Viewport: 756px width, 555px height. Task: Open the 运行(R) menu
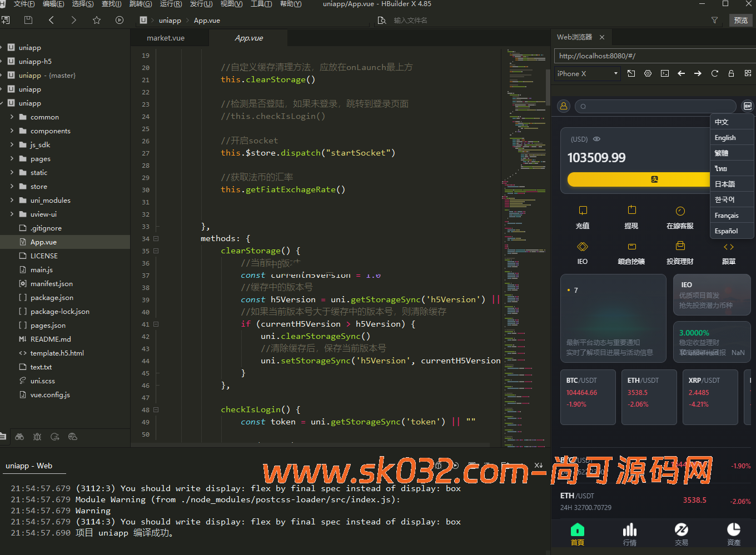(x=171, y=4)
